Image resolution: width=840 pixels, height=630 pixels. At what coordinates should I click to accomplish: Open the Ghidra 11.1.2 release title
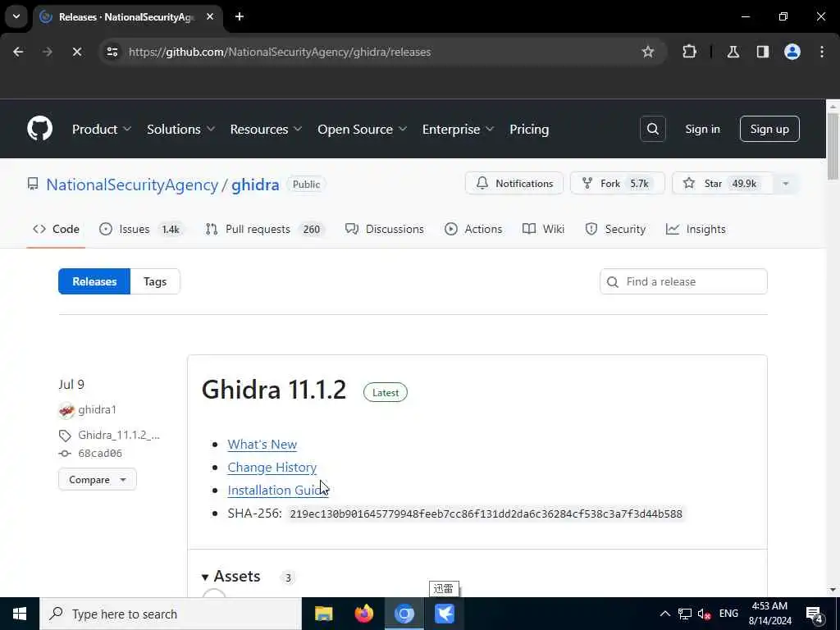pyautogui.click(x=274, y=390)
